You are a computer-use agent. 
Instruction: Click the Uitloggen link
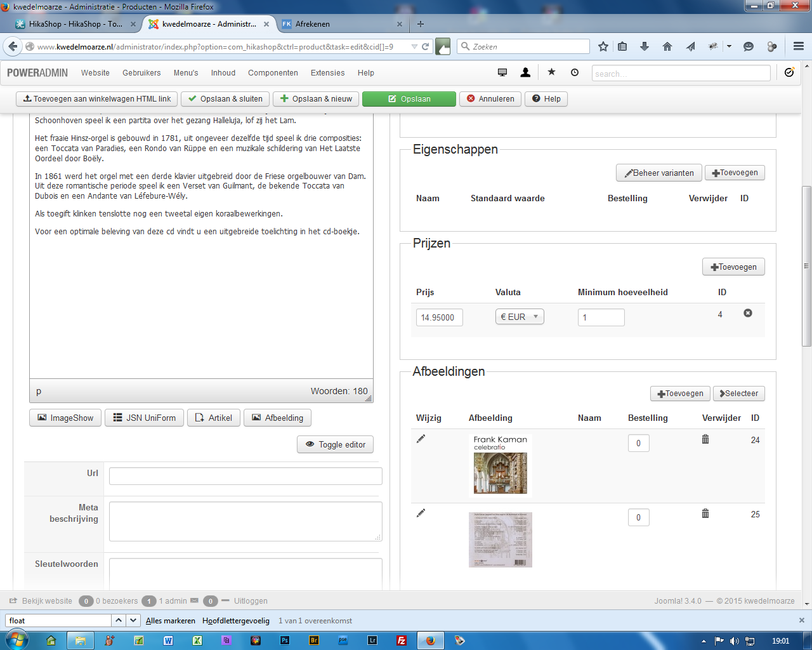251,600
